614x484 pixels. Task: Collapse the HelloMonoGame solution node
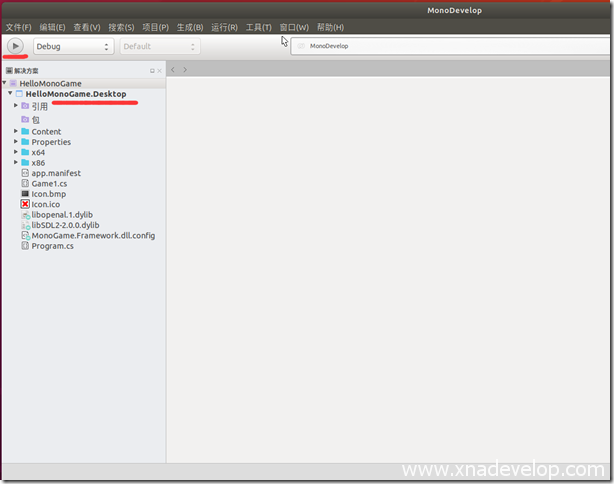4,83
